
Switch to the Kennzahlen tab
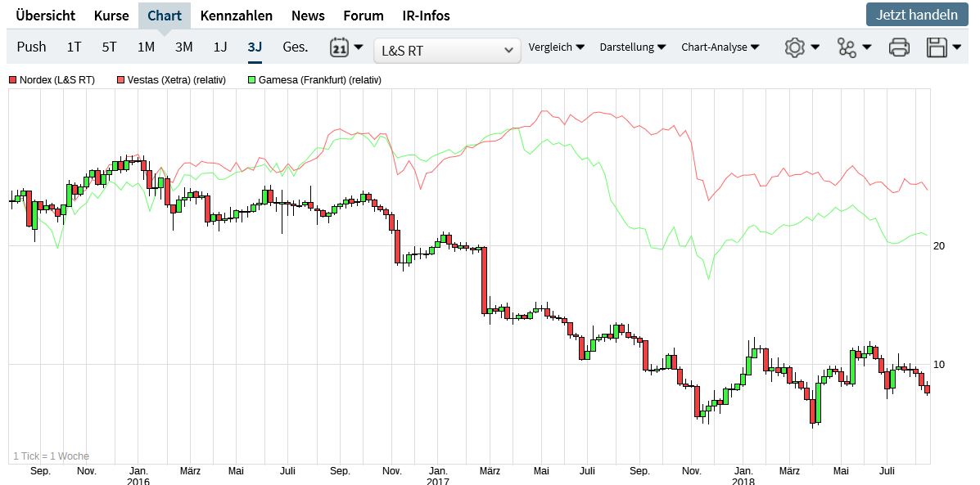pos(237,16)
